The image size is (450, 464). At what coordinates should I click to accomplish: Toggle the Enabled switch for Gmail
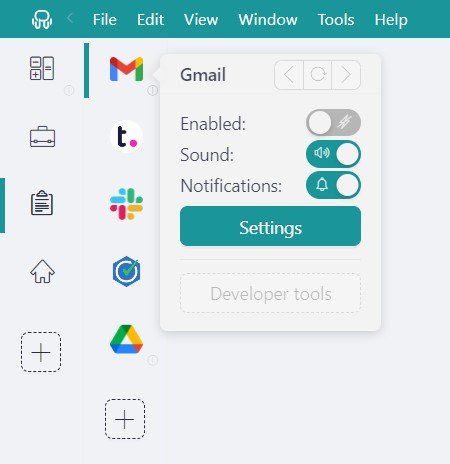pos(333,123)
